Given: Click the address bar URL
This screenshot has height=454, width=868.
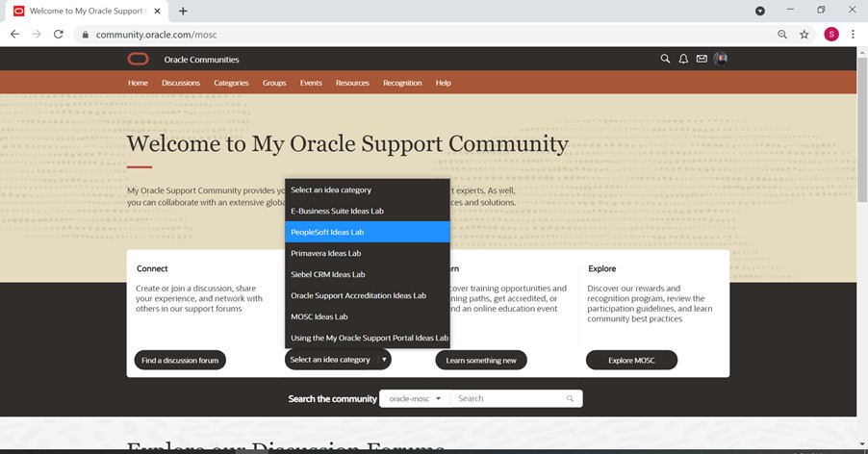Looking at the screenshot, I should 156,35.
